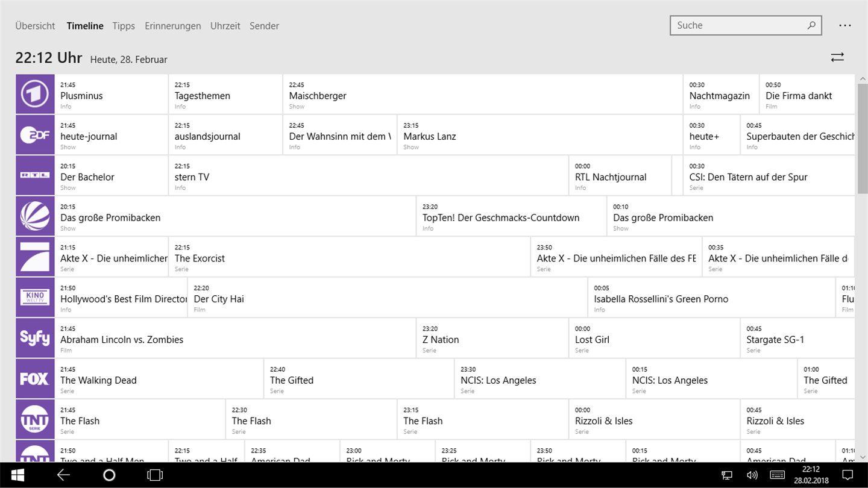Click inside the Suche search field
The width and height of the screenshot is (868, 488).
pos(738,25)
